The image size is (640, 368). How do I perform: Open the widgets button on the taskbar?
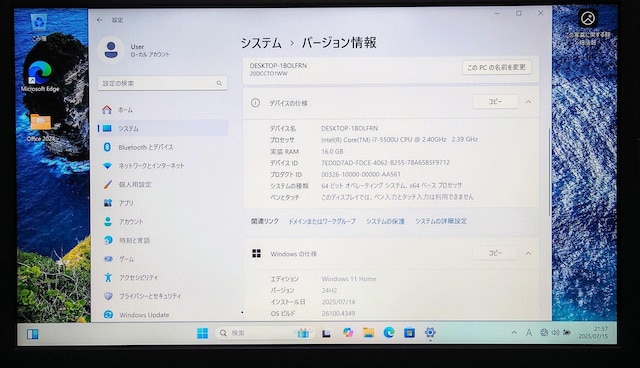(33, 334)
